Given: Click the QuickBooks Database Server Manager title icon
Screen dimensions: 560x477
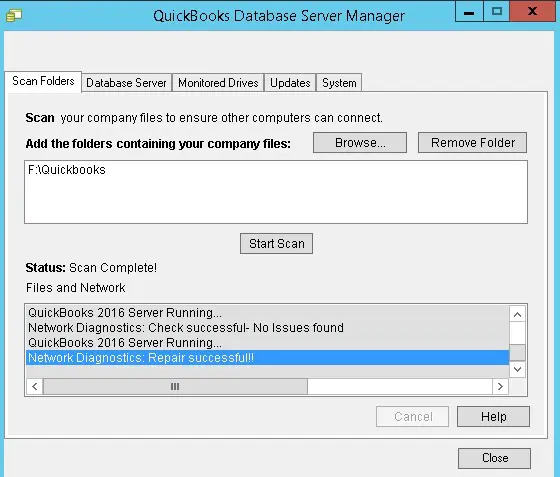Looking at the screenshot, I should (x=14, y=15).
